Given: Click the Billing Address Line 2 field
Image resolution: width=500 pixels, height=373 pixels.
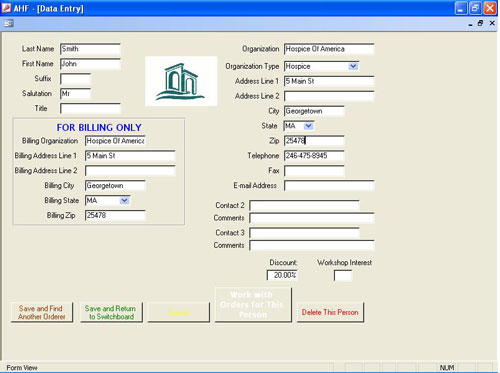Looking at the screenshot, I should click(130, 171).
